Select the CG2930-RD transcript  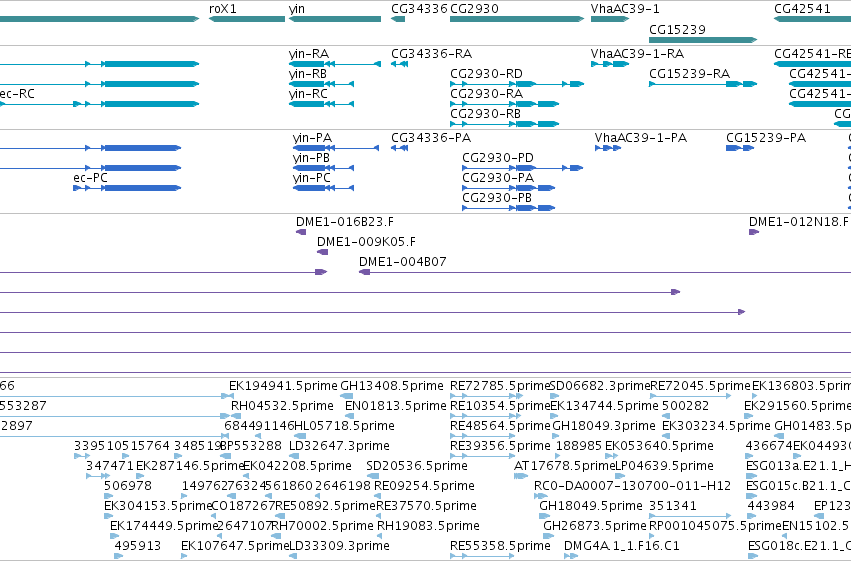(517, 84)
